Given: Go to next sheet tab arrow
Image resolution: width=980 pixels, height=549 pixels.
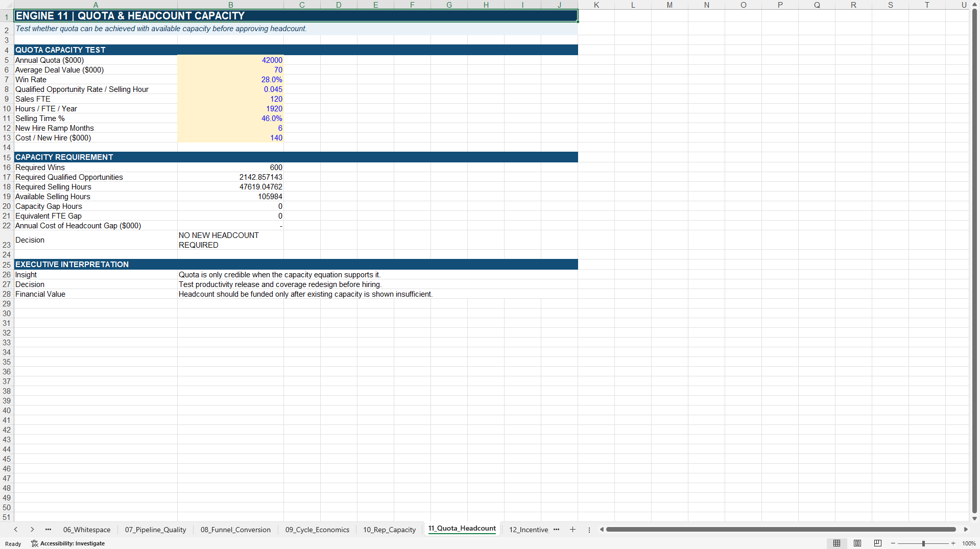Looking at the screenshot, I should pos(32,530).
